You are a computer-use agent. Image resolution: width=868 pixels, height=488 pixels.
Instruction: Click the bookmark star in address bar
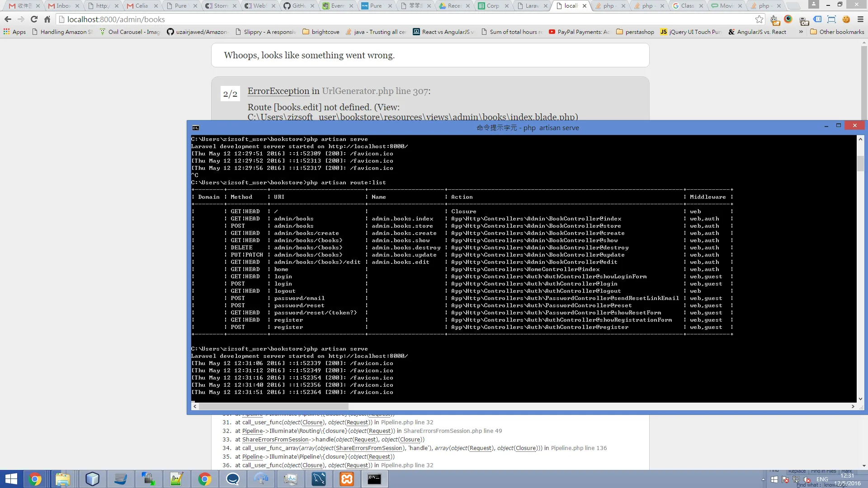[759, 19]
